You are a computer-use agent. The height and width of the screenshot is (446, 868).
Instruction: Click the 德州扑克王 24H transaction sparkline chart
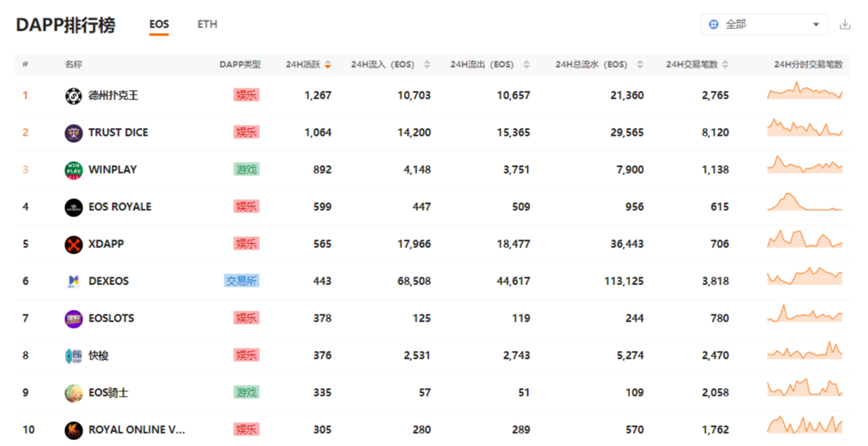click(805, 91)
